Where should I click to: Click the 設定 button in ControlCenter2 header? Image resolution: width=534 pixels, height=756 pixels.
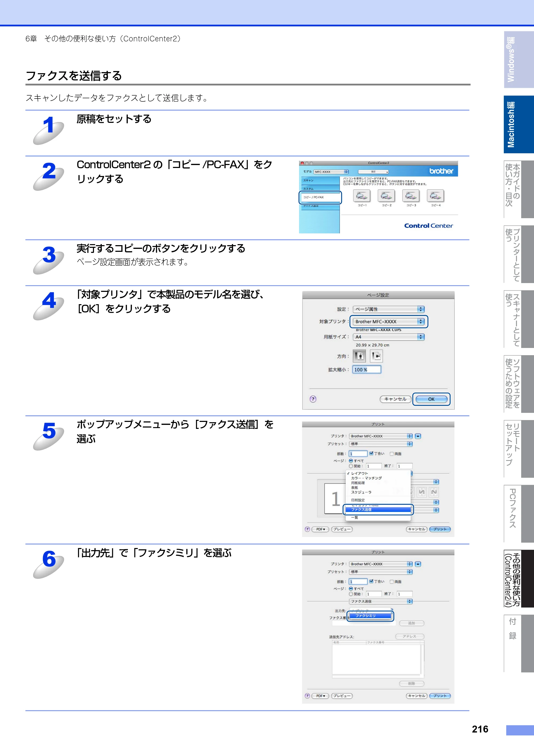[x=373, y=172]
